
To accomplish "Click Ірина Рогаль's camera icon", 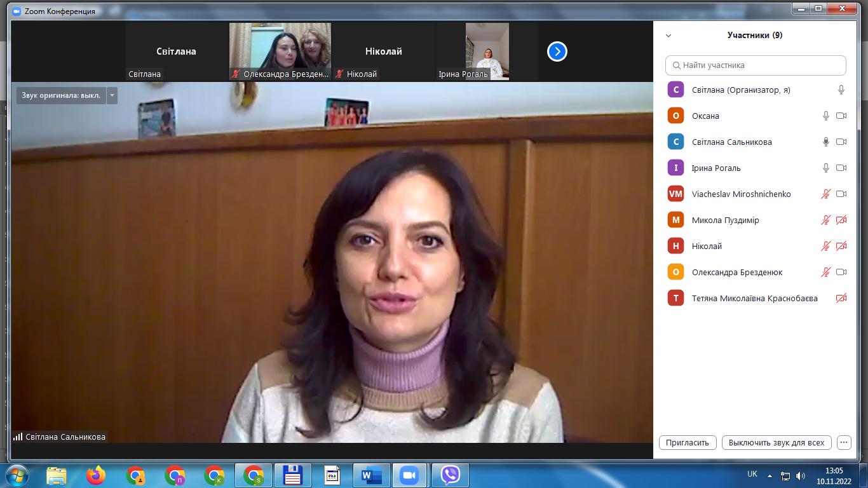I will [841, 168].
